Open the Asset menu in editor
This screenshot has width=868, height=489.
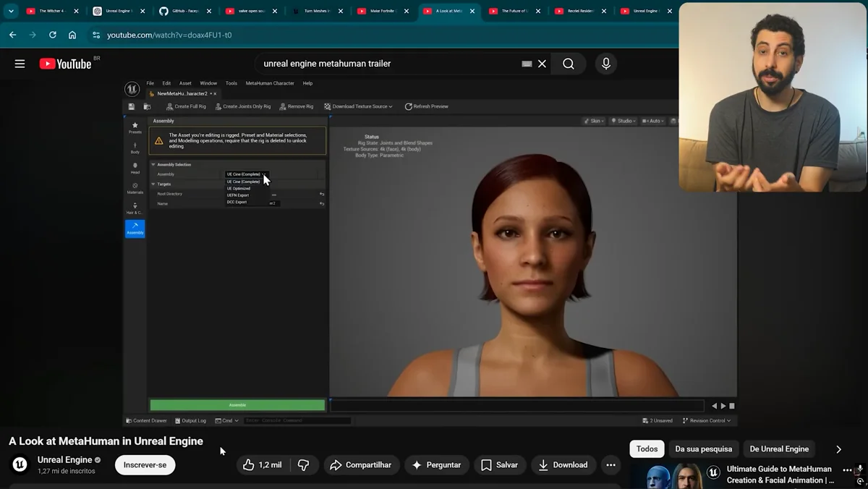[185, 83]
